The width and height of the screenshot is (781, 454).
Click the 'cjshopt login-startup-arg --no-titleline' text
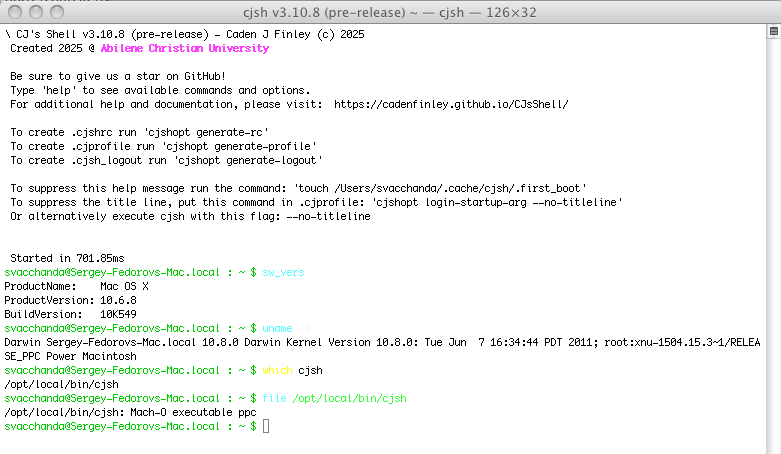497,202
